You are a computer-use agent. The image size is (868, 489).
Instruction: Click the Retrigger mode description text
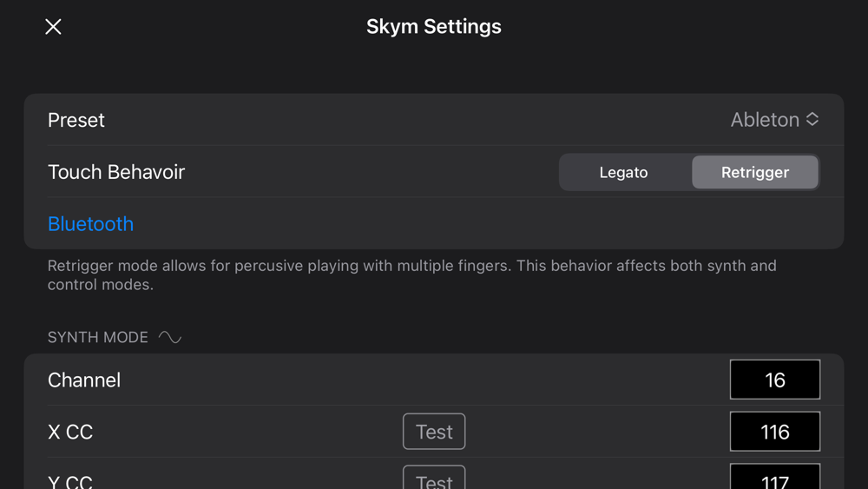click(x=411, y=274)
